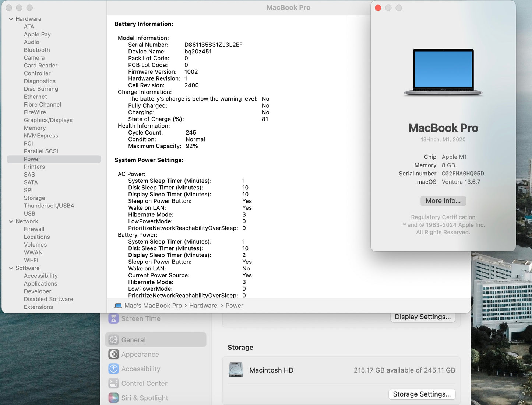
Task: Select Memory in the Hardware list
Action: click(35, 128)
